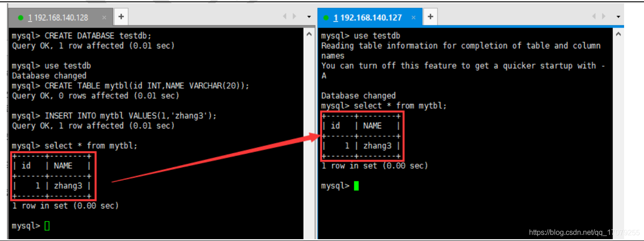Add a new tab beside 192.168.140.127
The image size is (644, 241).
tap(430, 17)
